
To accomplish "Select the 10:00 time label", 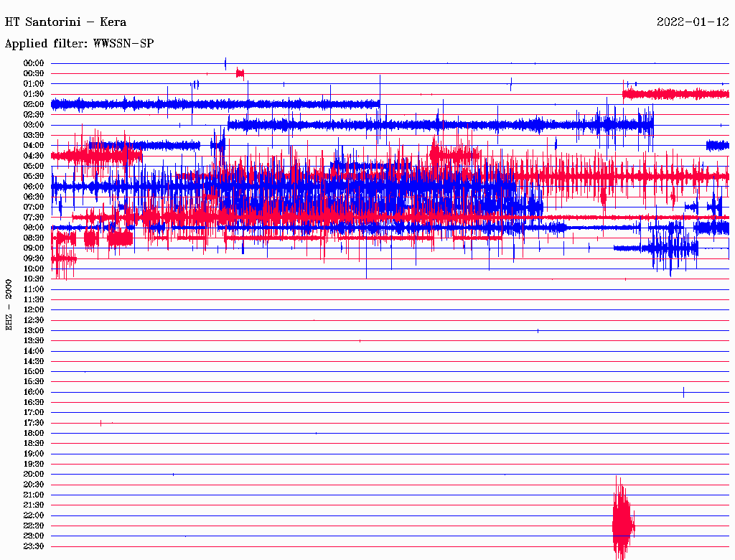I will click(34, 269).
